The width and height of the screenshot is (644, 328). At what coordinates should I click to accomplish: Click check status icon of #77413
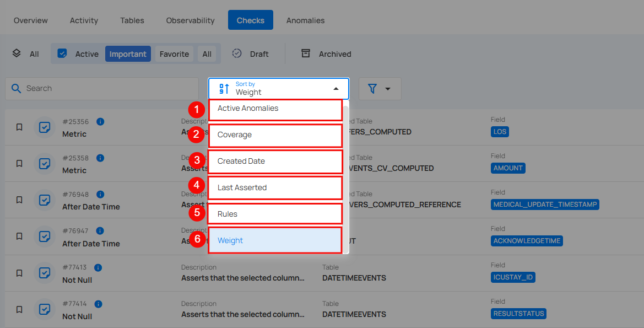pos(45,273)
